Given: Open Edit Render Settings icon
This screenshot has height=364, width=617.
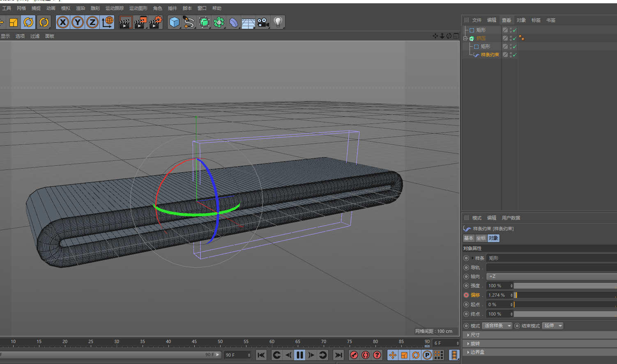Looking at the screenshot, I should [156, 22].
